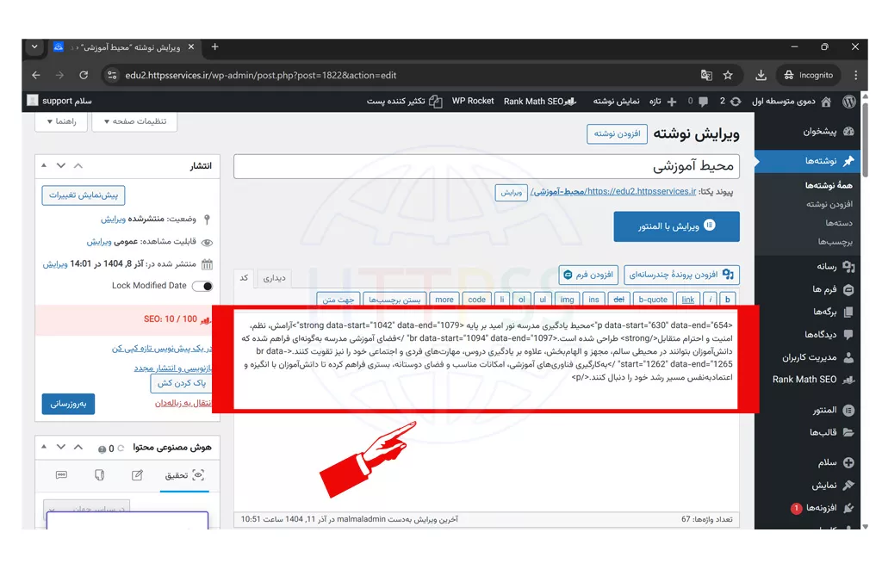
Task: Click the post title field 'محیط آموزشی'
Action: click(486, 166)
